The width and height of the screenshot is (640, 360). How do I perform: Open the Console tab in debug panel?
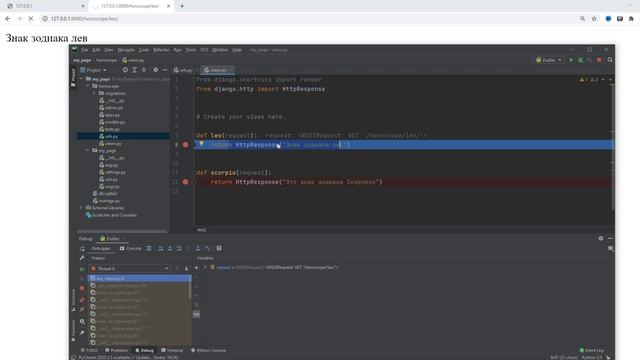tap(130, 248)
